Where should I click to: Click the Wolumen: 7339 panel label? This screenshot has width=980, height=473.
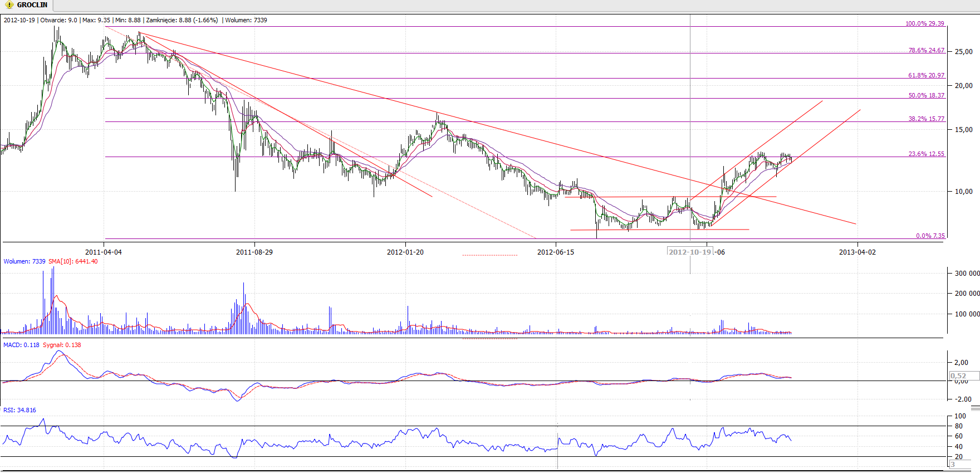pos(24,261)
